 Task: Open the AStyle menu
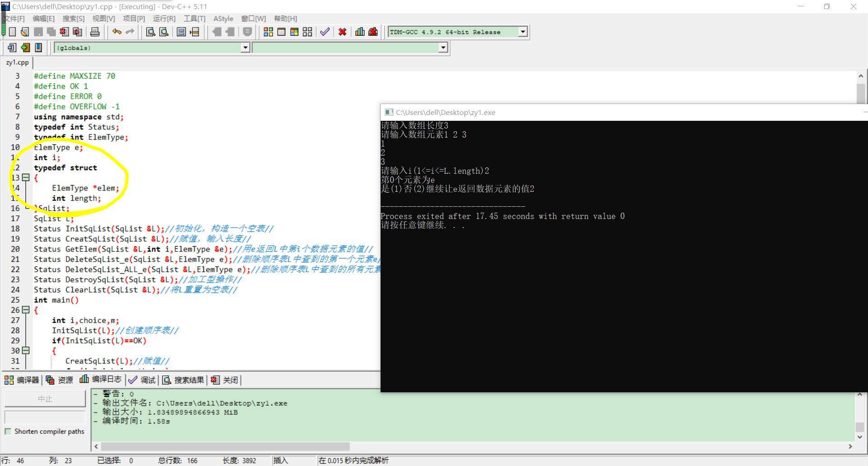coord(223,19)
